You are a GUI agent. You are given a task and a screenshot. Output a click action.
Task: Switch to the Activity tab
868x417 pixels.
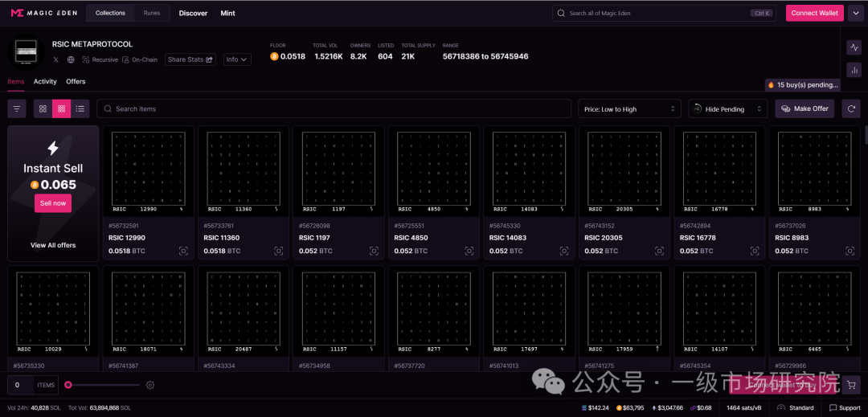[x=45, y=81]
